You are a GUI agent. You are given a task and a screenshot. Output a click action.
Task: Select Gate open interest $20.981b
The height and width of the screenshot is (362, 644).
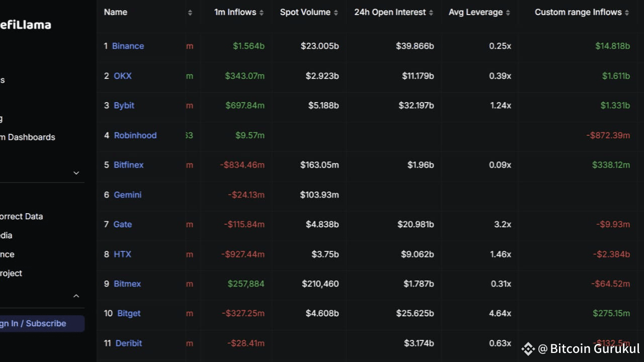pos(416,224)
